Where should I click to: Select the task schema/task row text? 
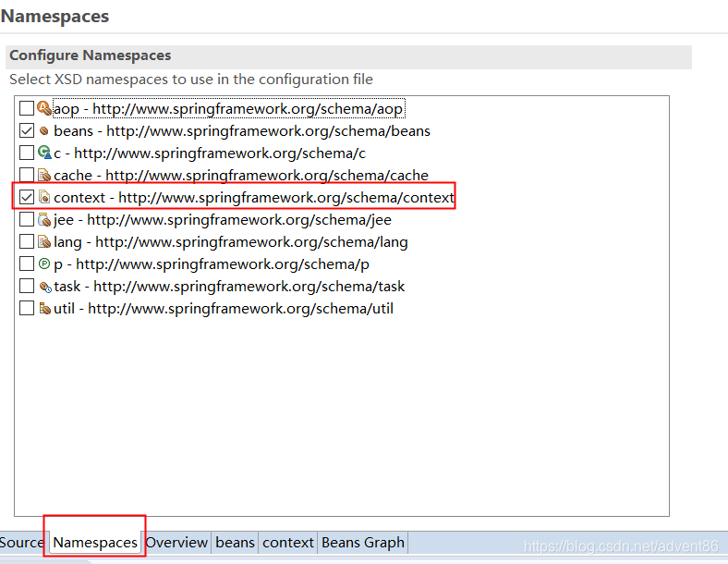pyautogui.click(x=229, y=287)
